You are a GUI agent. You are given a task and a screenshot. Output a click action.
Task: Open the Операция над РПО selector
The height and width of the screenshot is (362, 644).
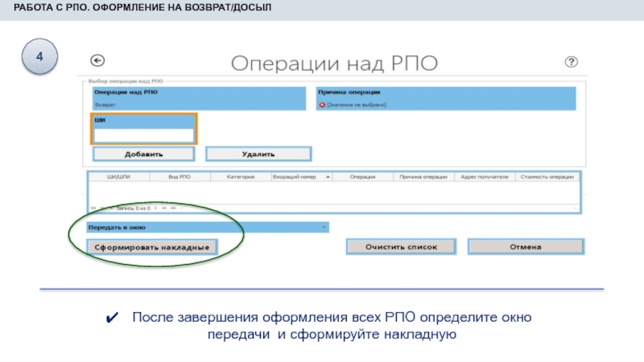coord(199,98)
